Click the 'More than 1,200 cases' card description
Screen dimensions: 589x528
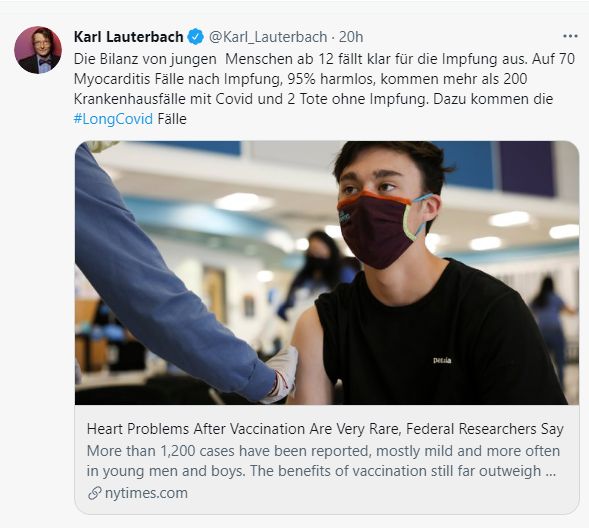coord(323,461)
